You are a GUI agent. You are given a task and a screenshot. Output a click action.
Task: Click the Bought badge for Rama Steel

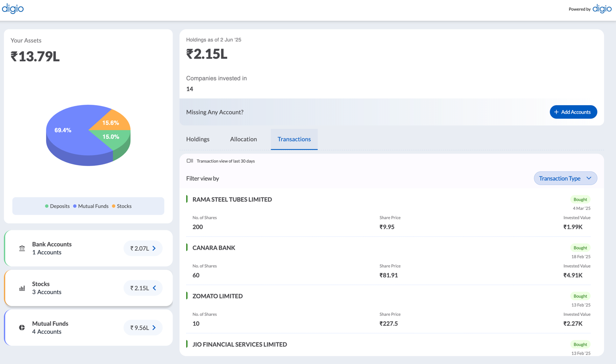point(580,199)
